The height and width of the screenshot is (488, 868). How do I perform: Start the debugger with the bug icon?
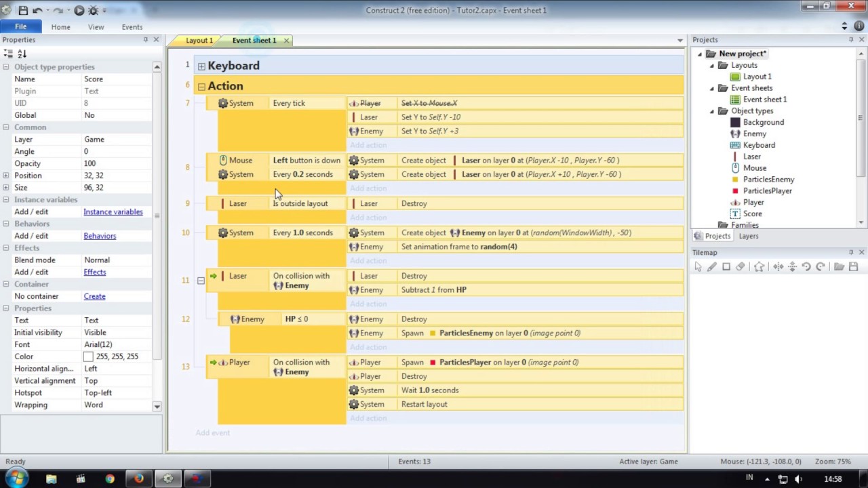coord(94,10)
